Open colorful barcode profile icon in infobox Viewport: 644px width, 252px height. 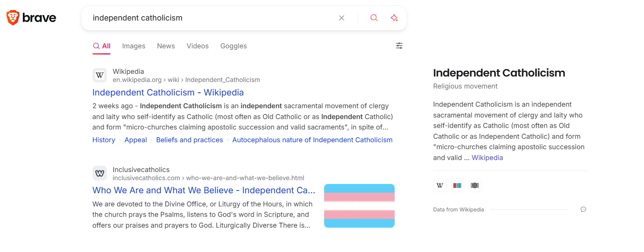[x=457, y=186]
